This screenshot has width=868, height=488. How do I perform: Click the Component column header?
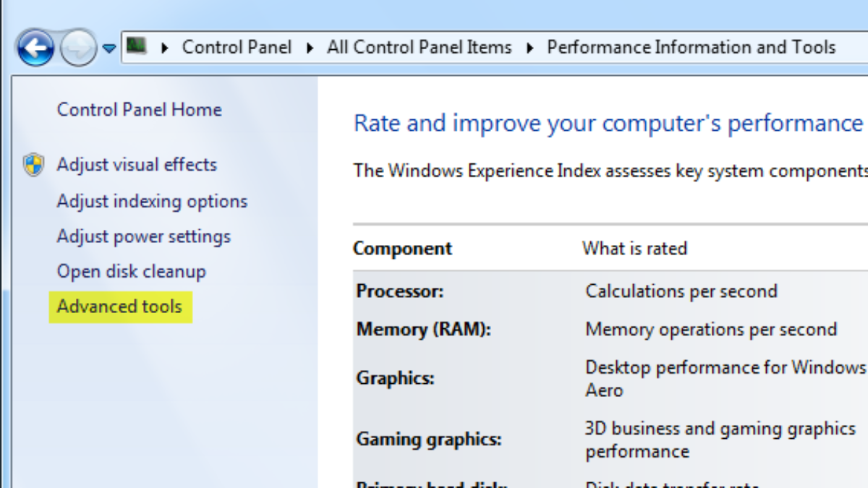pos(402,249)
